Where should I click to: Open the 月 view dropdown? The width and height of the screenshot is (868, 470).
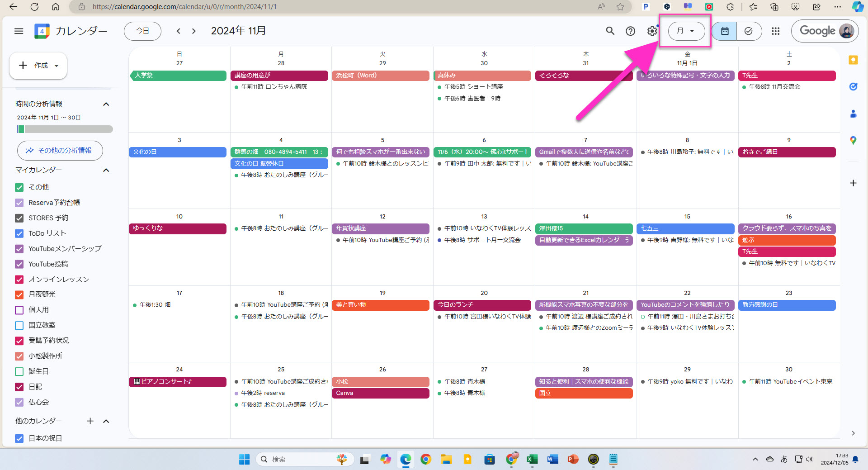(686, 31)
